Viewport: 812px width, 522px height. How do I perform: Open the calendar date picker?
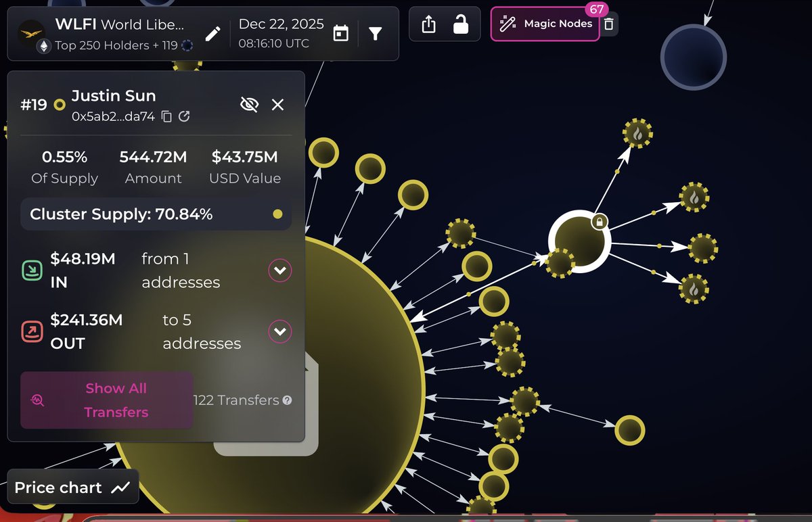[x=341, y=33]
